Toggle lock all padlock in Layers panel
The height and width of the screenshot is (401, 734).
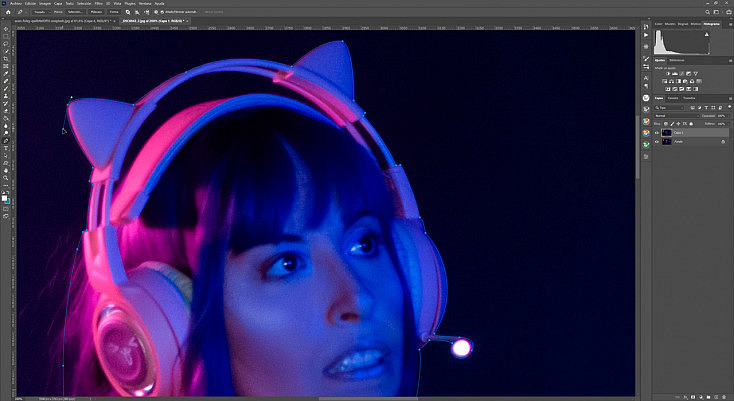(691, 124)
